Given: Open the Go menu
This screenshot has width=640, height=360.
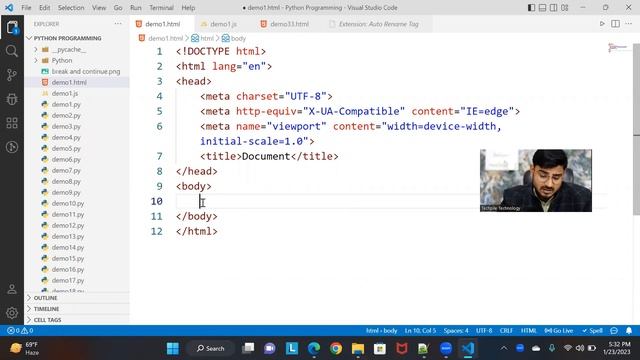Looking at the screenshot, I should 118,8.
